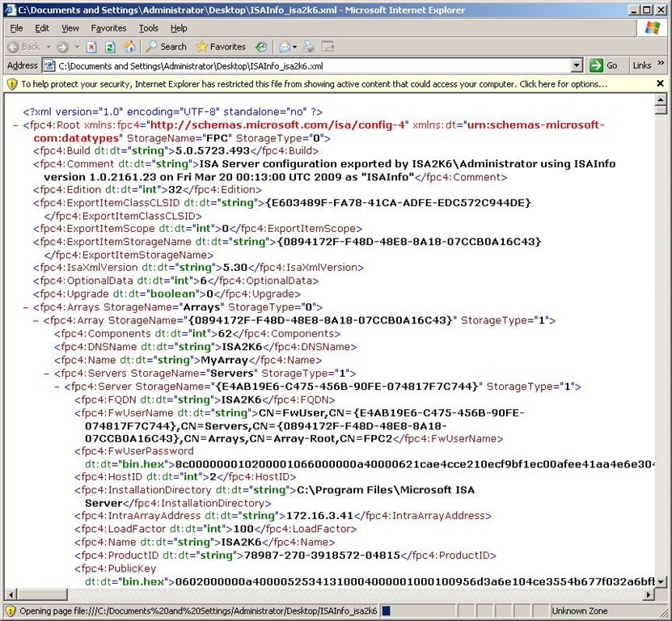Image resolution: width=672 pixels, height=621 pixels.
Task: Click the XML page icon in address bar
Action: (49, 65)
